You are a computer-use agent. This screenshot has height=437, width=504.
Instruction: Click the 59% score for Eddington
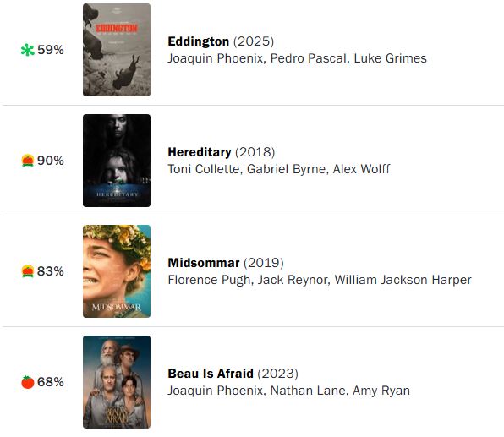(51, 50)
